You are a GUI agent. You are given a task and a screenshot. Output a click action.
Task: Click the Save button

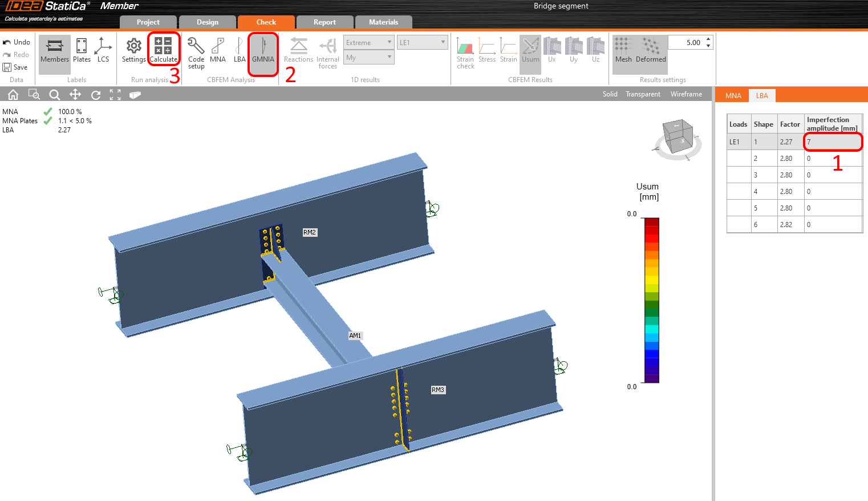pos(15,67)
